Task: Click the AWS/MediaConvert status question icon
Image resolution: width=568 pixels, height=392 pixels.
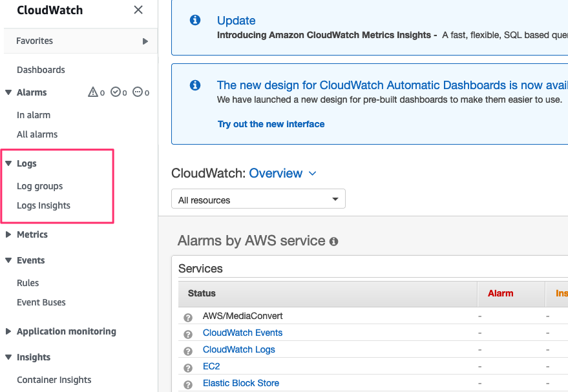Action: pyautogui.click(x=188, y=317)
